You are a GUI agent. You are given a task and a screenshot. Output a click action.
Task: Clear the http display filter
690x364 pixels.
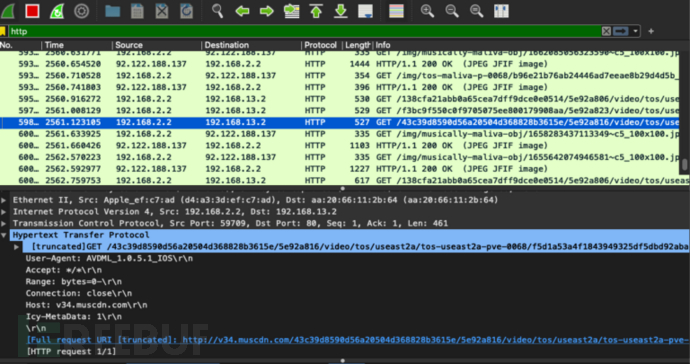pos(606,31)
